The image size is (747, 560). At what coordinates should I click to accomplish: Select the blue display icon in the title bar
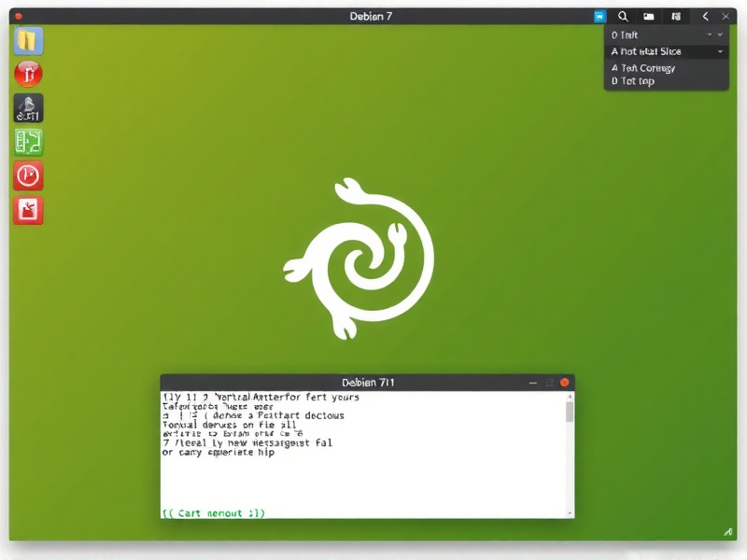598,16
